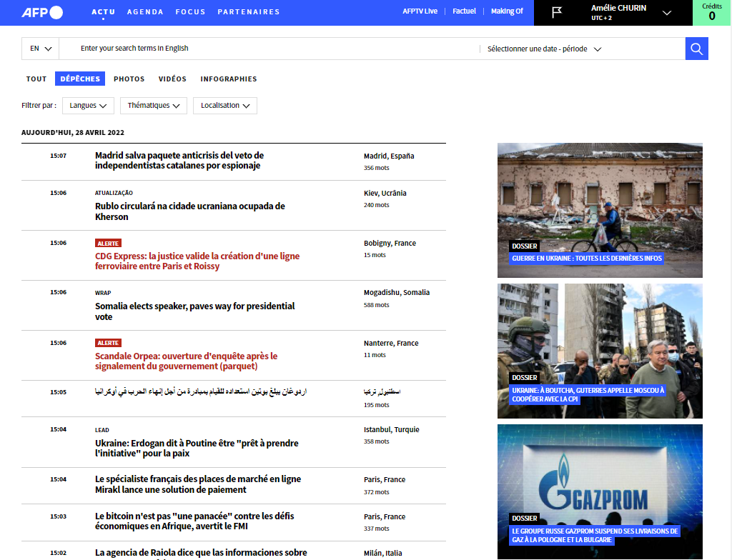Click the 15:03 timestamp
Viewport: 732px width, 560px height.
(x=59, y=516)
